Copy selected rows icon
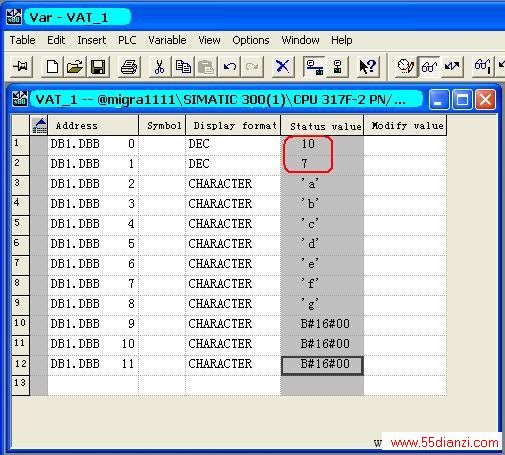 click(183, 67)
